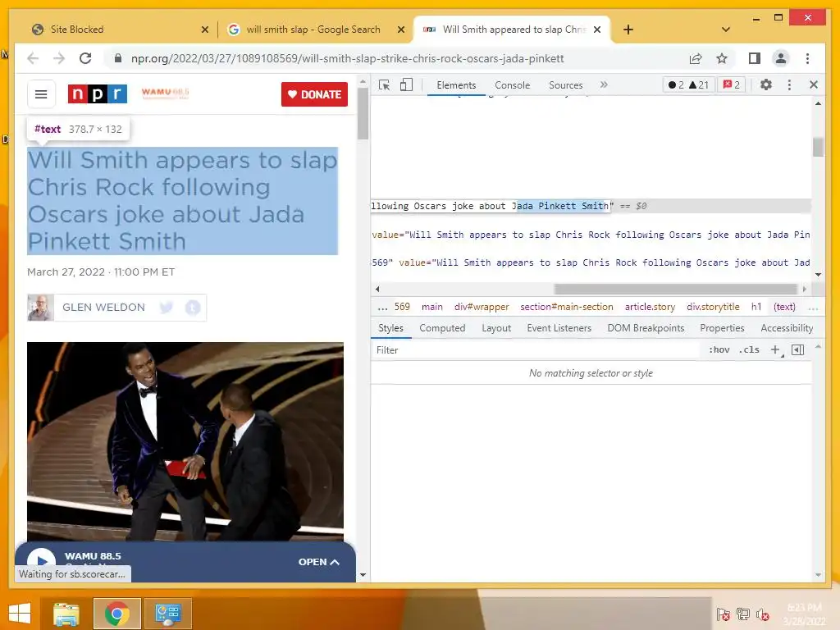Viewport: 840px width, 630px height.
Task: Share this page from the address bar
Action: pos(696,58)
